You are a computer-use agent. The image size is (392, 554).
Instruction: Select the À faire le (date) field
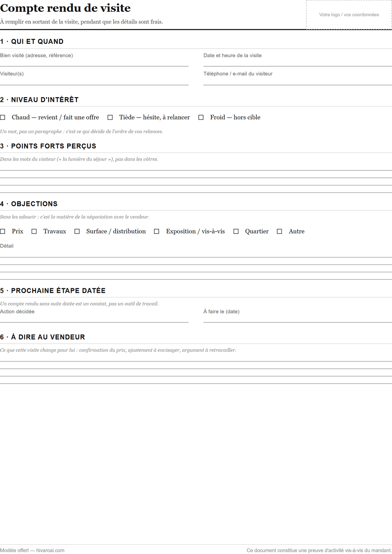click(x=298, y=319)
